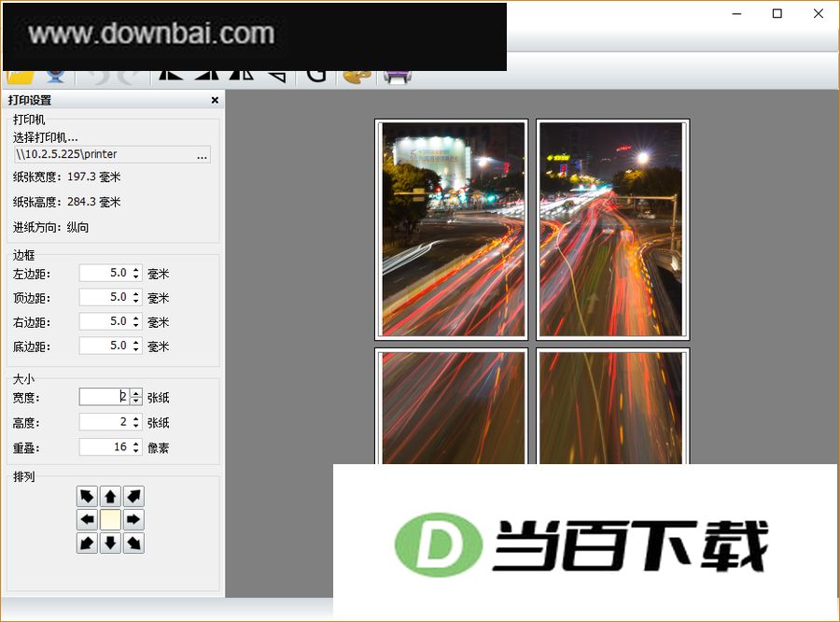Viewport: 840px width, 622px height.
Task: Click the top-left preview page with billboard
Action: [x=452, y=230]
